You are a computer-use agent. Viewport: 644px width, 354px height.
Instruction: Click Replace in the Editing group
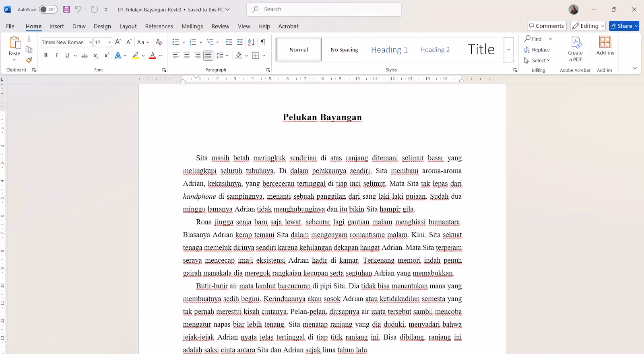pos(537,49)
